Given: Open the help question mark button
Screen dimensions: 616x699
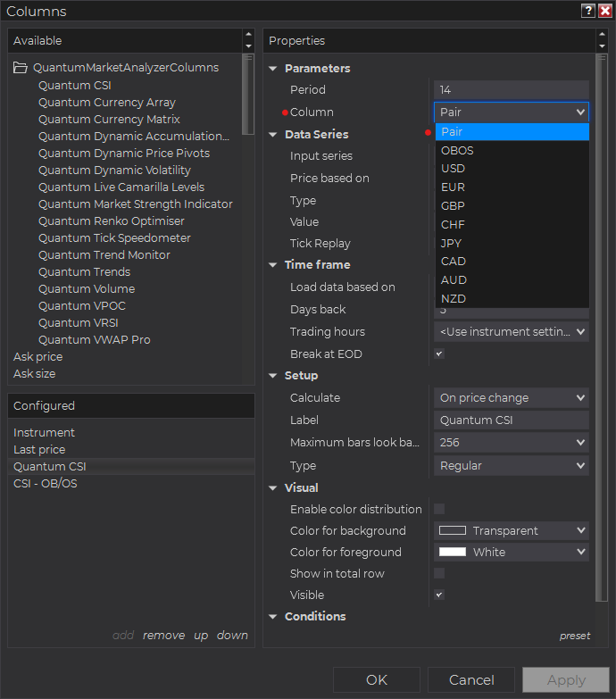Looking at the screenshot, I should (588, 10).
